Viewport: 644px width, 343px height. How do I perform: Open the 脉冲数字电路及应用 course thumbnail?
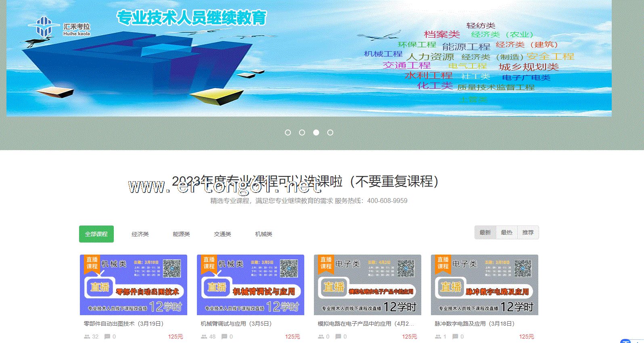pyautogui.click(x=484, y=285)
